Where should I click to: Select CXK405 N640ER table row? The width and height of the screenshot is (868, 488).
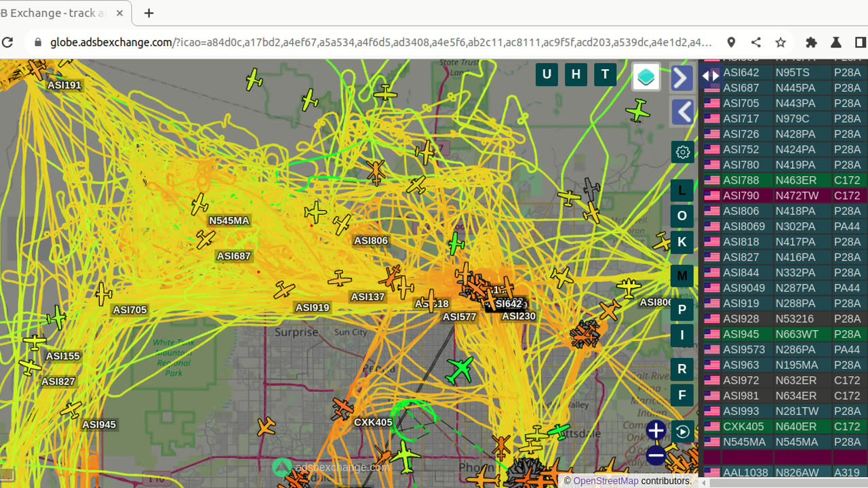click(x=783, y=426)
